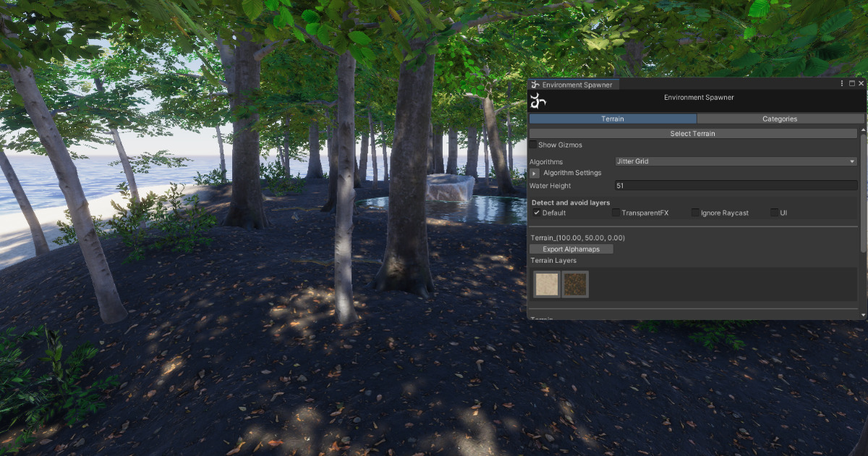Image resolution: width=868 pixels, height=456 pixels.
Task: Click the Algorithms dropdown arrow icon
Action: pyautogui.click(x=854, y=161)
